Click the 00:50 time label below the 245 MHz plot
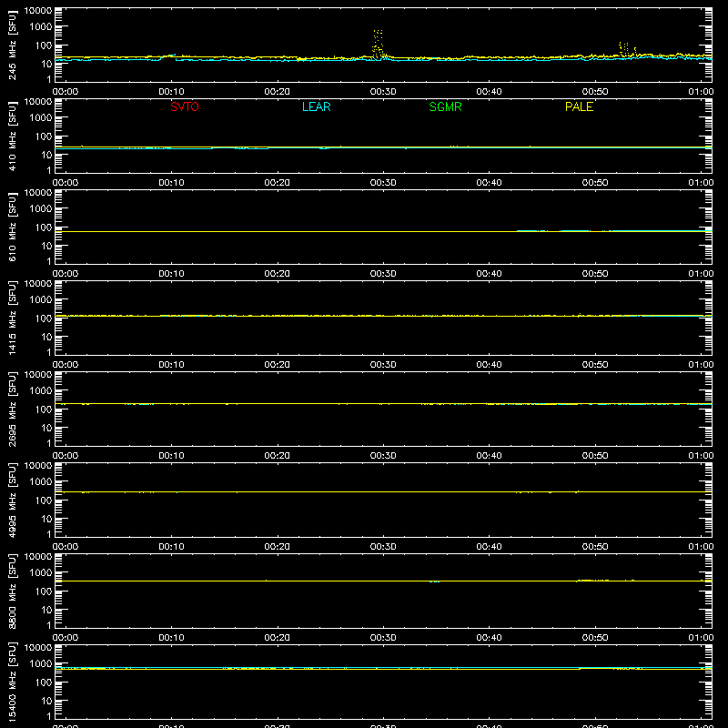 point(595,92)
